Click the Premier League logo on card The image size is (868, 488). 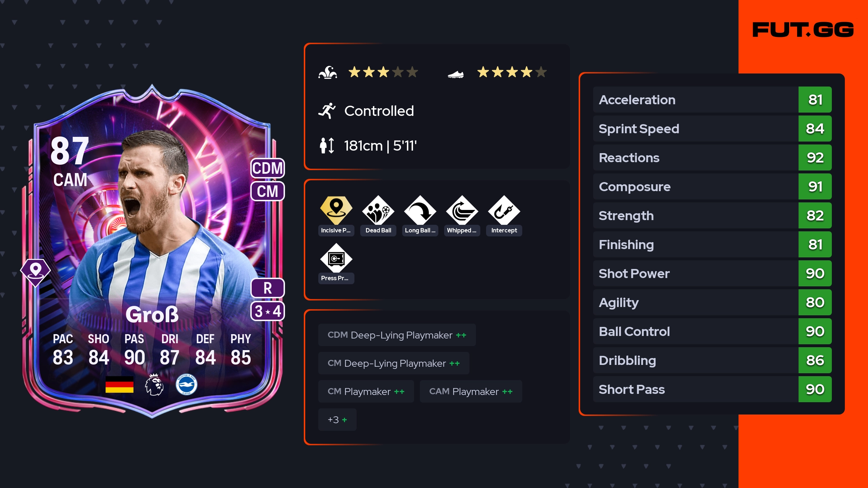pyautogui.click(x=154, y=384)
